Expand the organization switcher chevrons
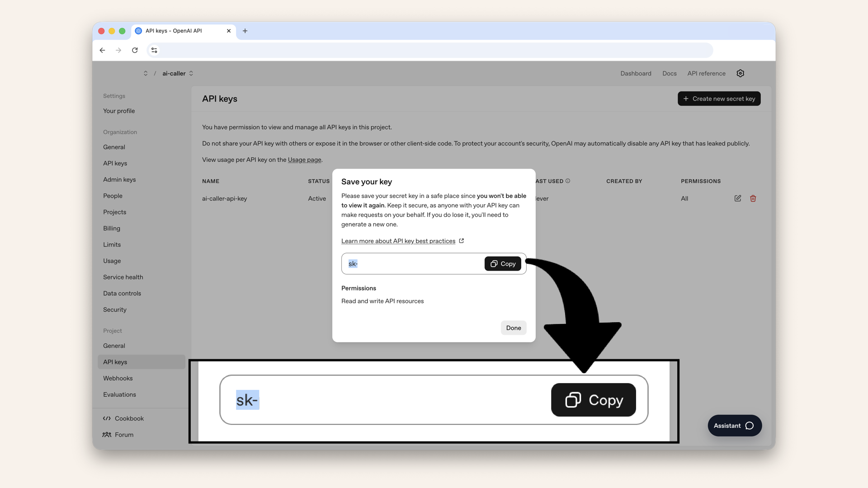 [146, 73]
